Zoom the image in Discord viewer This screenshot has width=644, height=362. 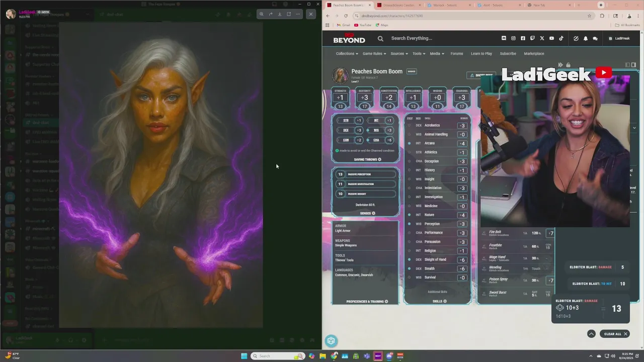point(261,14)
